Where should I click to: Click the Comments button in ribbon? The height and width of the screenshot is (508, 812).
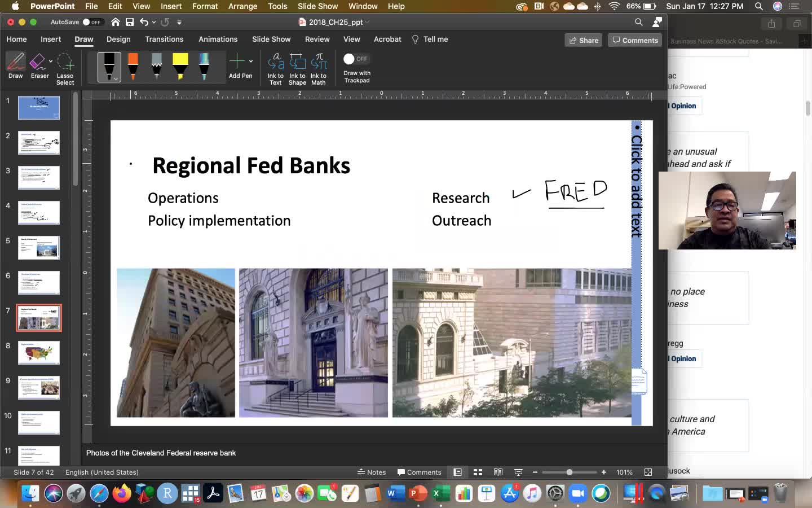point(635,40)
